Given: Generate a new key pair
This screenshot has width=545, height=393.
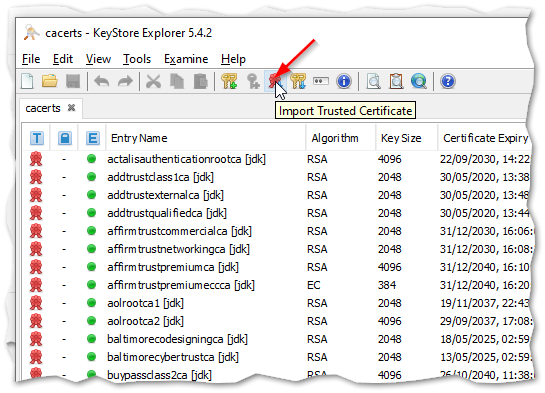Looking at the screenshot, I should tap(229, 81).
